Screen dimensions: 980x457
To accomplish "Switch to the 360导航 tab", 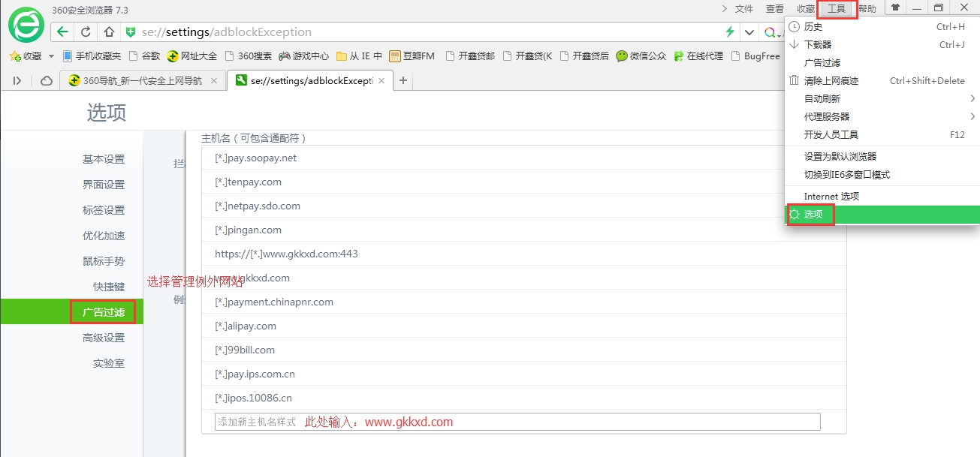I will 142,81.
